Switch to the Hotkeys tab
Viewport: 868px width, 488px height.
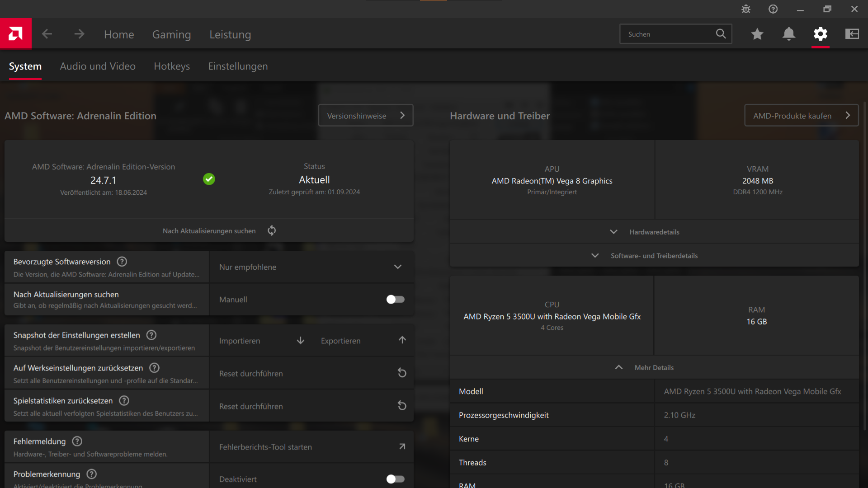point(172,66)
